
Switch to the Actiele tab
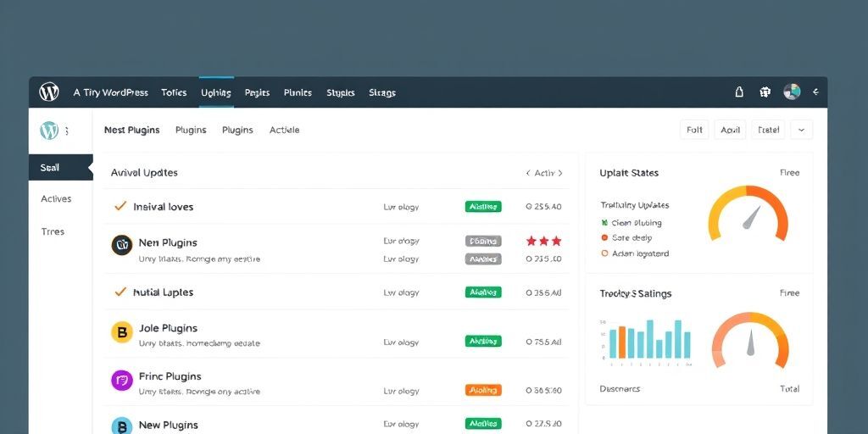285,130
